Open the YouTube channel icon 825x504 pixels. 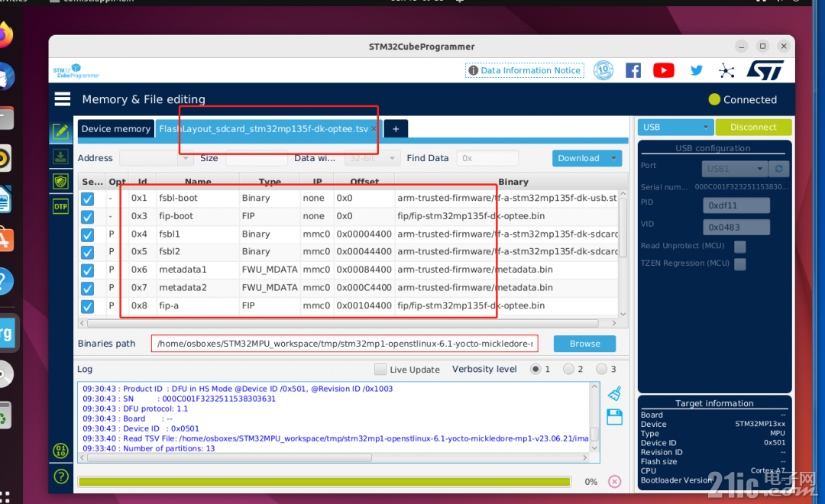point(664,70)
